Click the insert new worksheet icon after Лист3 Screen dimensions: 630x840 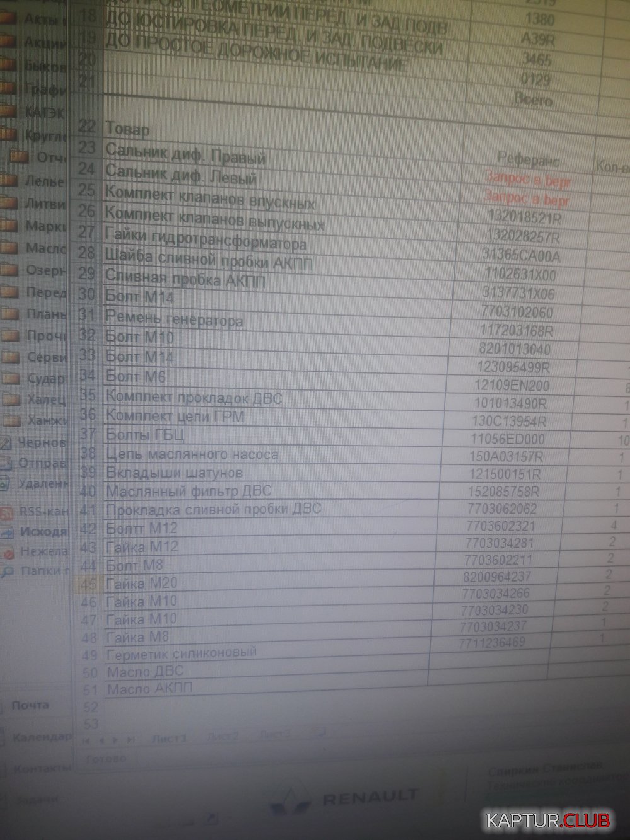click(x=319, y=732)
